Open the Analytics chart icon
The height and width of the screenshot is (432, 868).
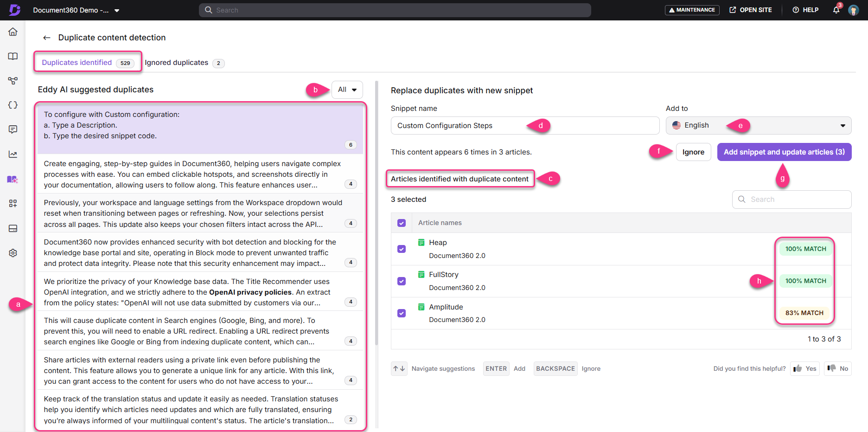[13, 154]
